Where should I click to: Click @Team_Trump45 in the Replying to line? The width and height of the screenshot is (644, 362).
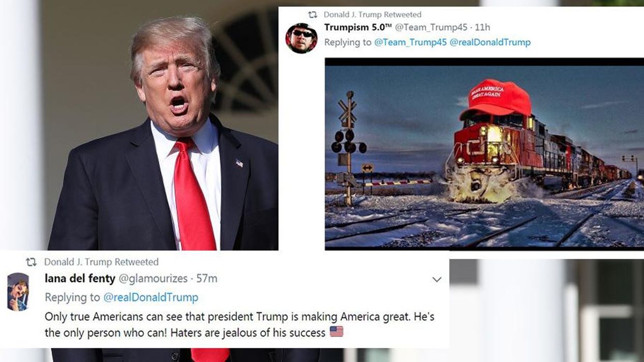[x=411, y=42]
